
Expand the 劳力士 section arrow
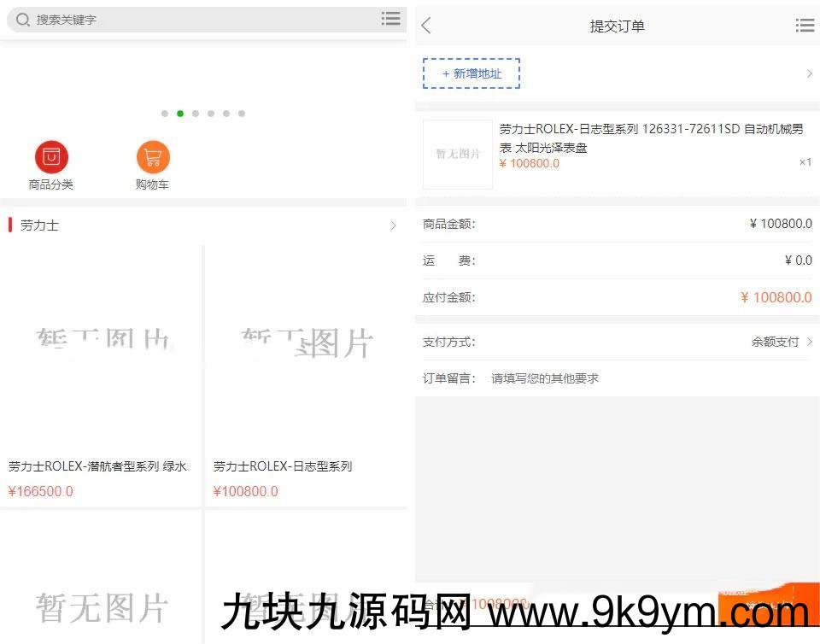(x=393, y=225)
